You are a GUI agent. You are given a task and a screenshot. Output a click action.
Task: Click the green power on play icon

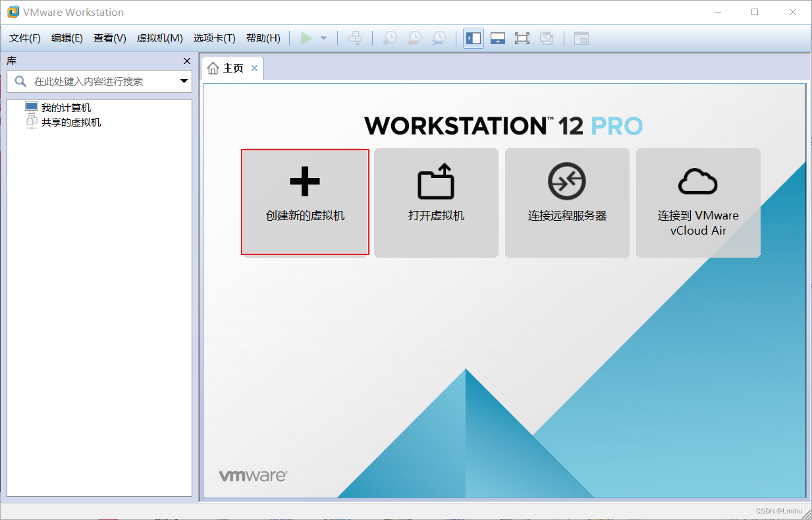(306, 38)
